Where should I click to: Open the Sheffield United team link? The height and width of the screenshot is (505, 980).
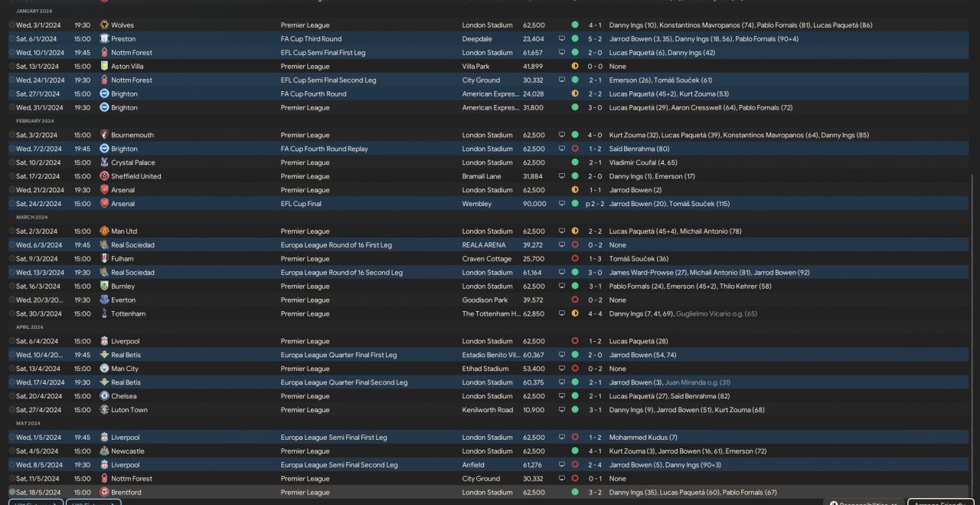[136, 177]
